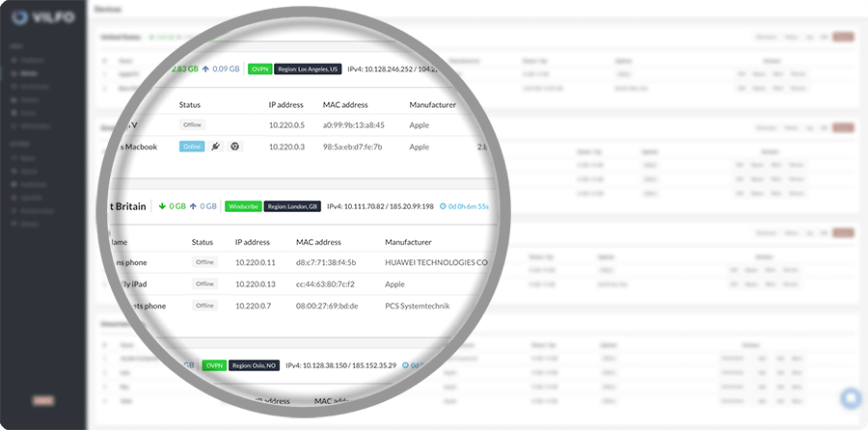Click the Offline badge for 10.220.0.5

tap(193, 125)
